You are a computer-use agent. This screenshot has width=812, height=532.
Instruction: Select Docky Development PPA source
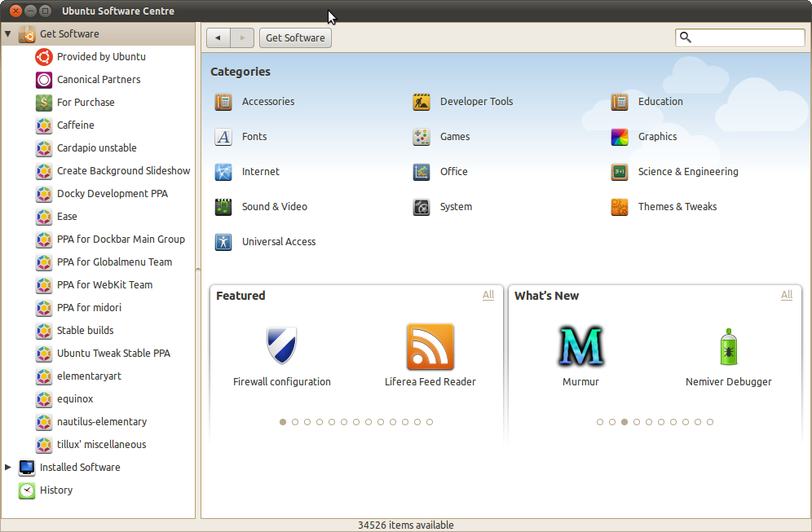(x=99, y=194)
